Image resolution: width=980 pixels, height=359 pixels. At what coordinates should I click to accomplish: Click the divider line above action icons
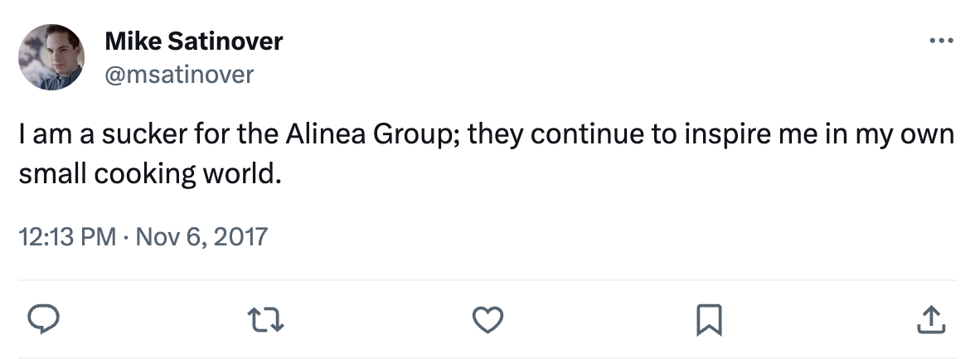[x=489, y=280]
